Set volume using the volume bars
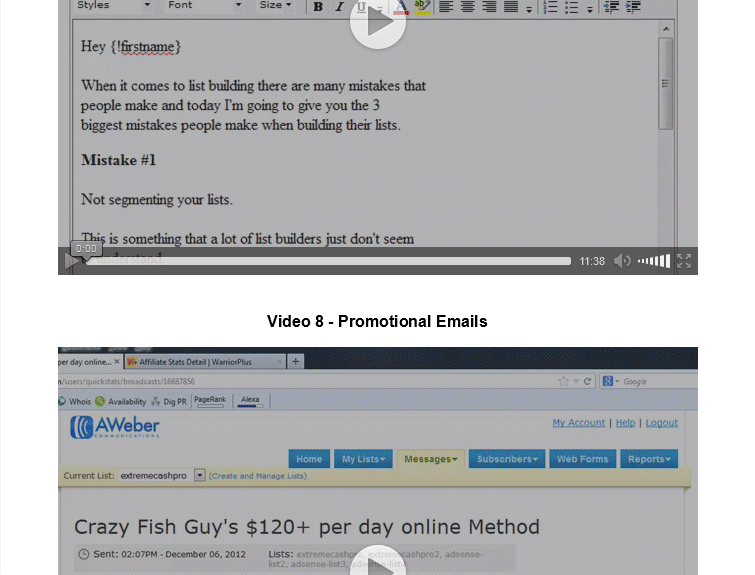This screenshot has height=575, width=755. [654, 261]
